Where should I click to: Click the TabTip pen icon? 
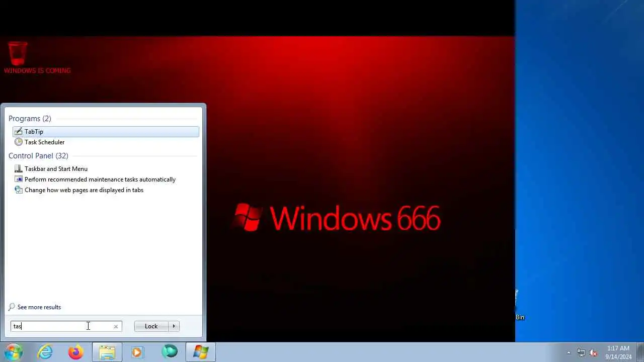(x=19, y=132)
